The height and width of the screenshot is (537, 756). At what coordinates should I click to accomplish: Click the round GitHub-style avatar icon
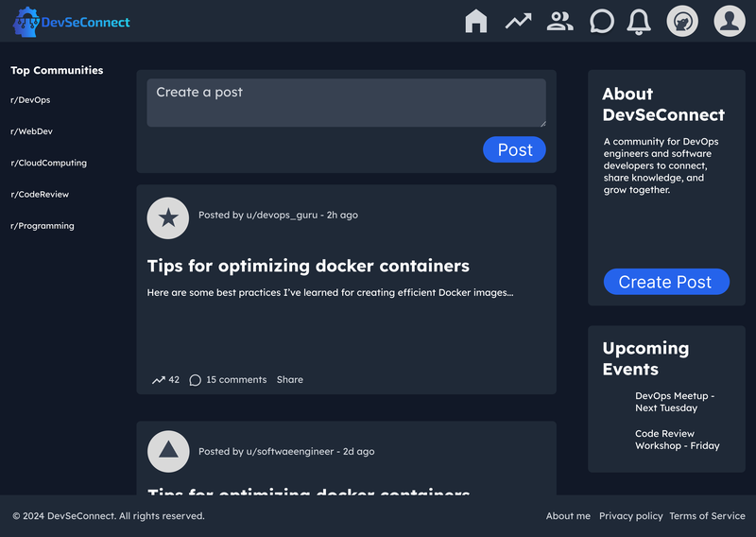(682, 21)
